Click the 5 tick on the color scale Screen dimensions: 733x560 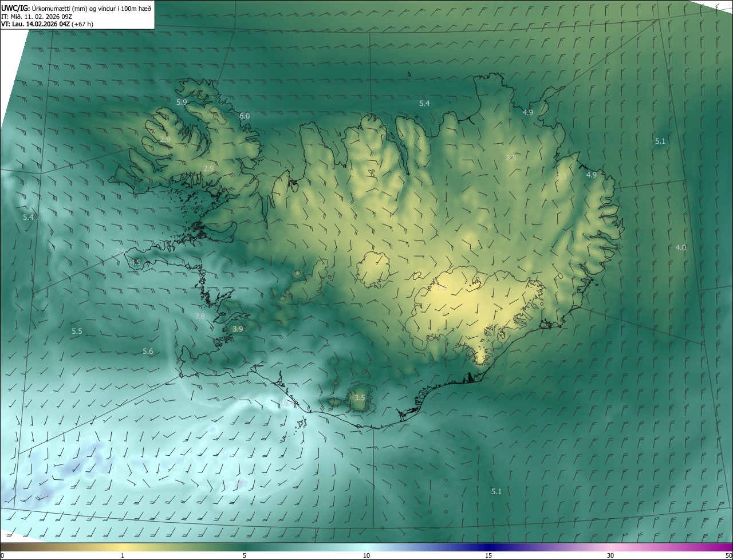(x=245, y=555)
